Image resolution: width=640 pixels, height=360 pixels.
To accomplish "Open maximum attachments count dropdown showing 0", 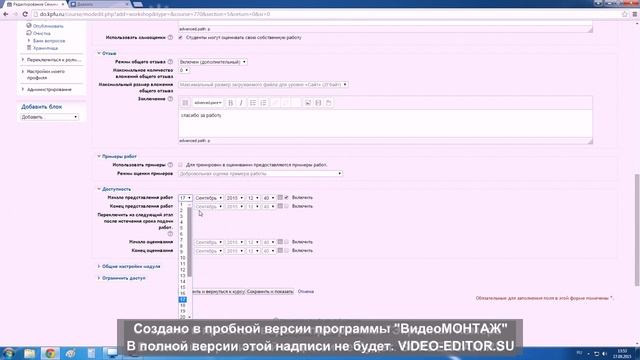I will (x=184, y=70).
